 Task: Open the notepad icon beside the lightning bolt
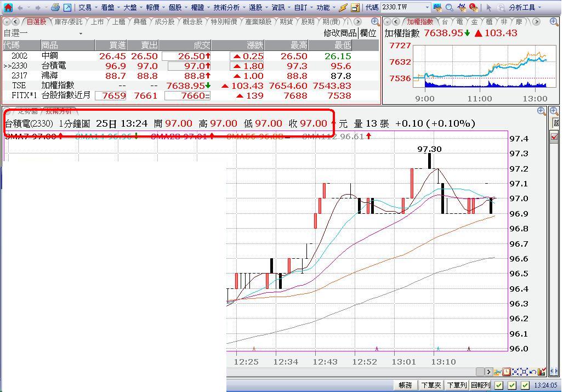coord(355,7)
